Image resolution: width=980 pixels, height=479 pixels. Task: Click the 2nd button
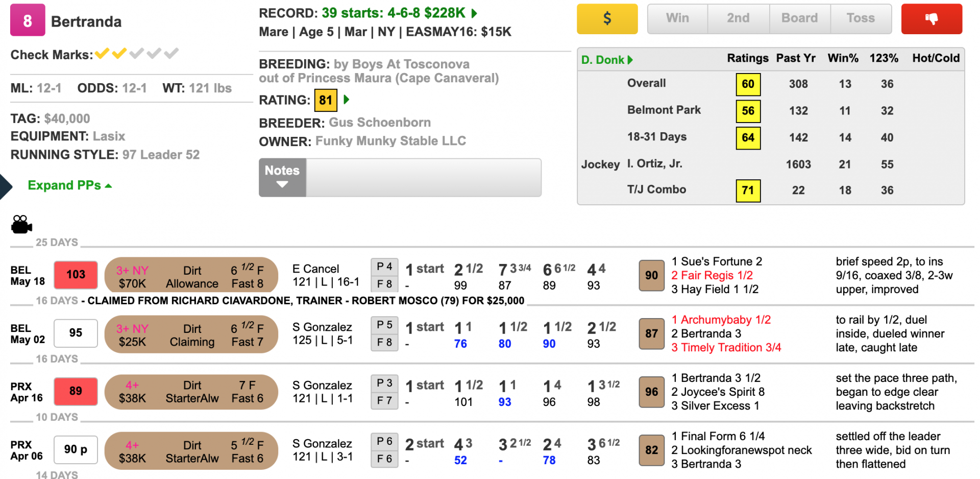click(738, 19)
